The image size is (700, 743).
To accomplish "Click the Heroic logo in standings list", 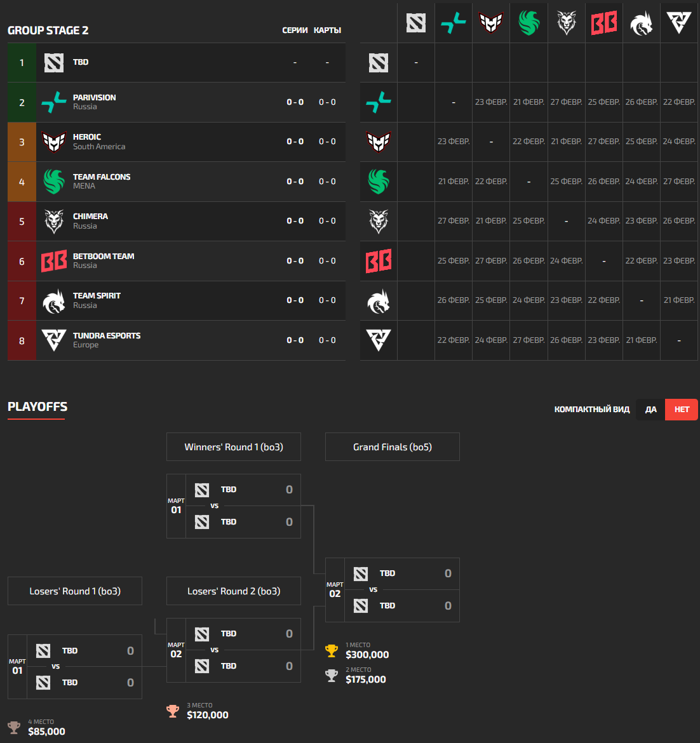I will 54,142.
